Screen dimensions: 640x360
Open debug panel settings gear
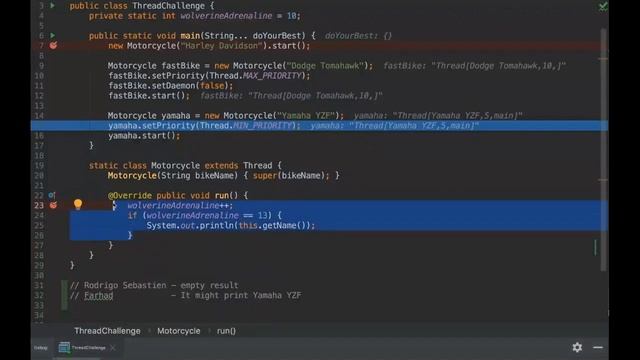pyautogui.click(x=577, y=347)
